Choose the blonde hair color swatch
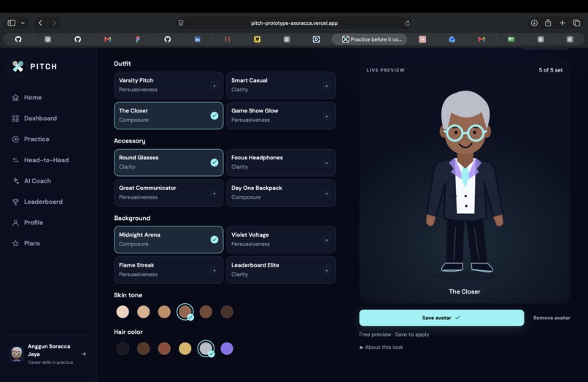 click(x=185, y=348)
